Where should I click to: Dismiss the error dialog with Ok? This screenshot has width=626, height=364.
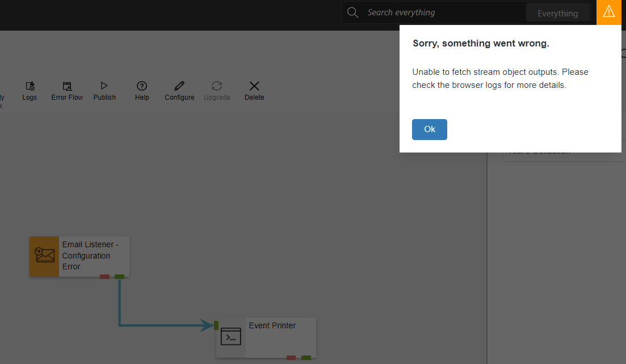pyautogui.click(x=429, y=129)
